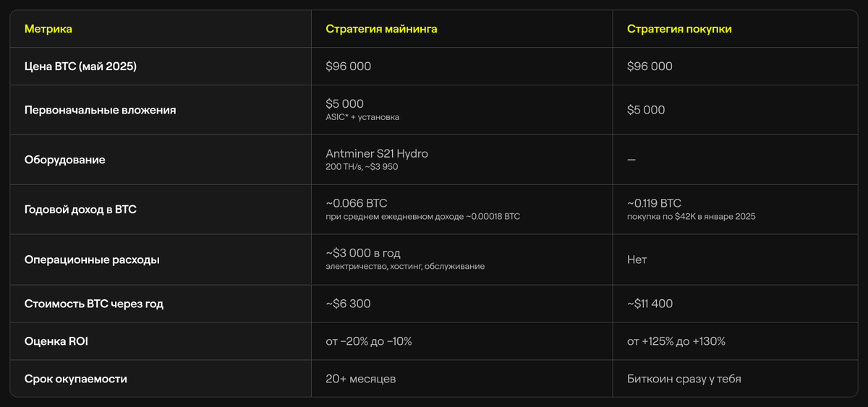Click the Стоимость BTC через год label
868x407 pixels.
(x=94, y=304)
